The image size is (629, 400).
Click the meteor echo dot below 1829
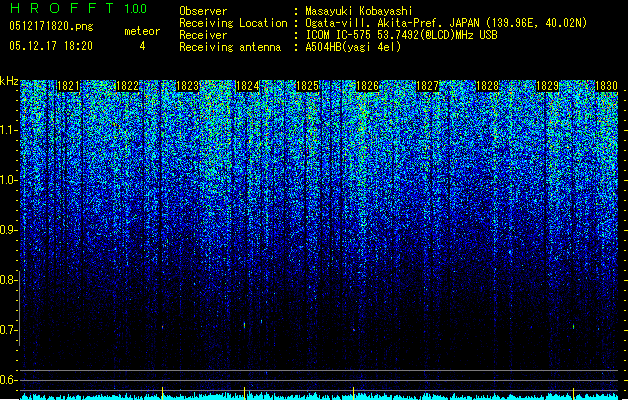[573, 326]
